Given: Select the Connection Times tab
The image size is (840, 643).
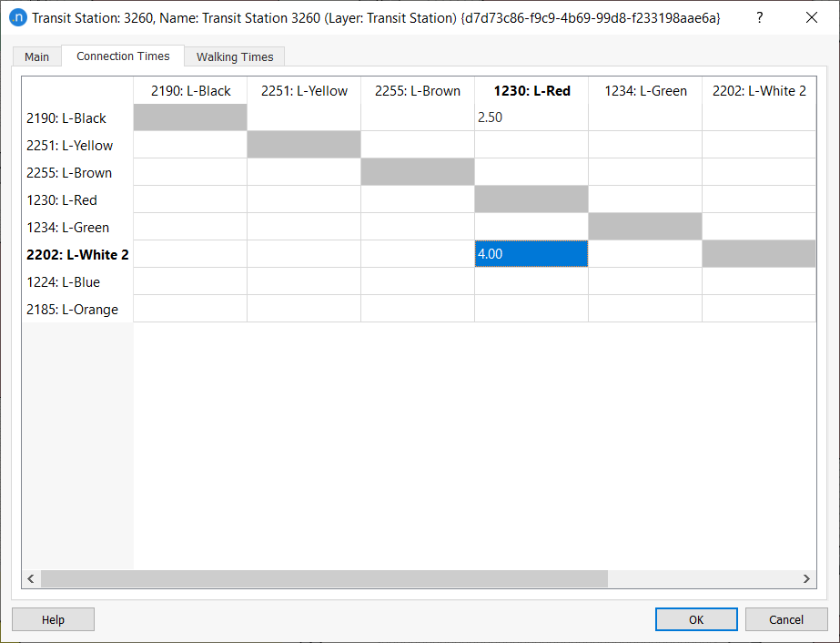Looking at the screenshot, I should coord(122,56).
